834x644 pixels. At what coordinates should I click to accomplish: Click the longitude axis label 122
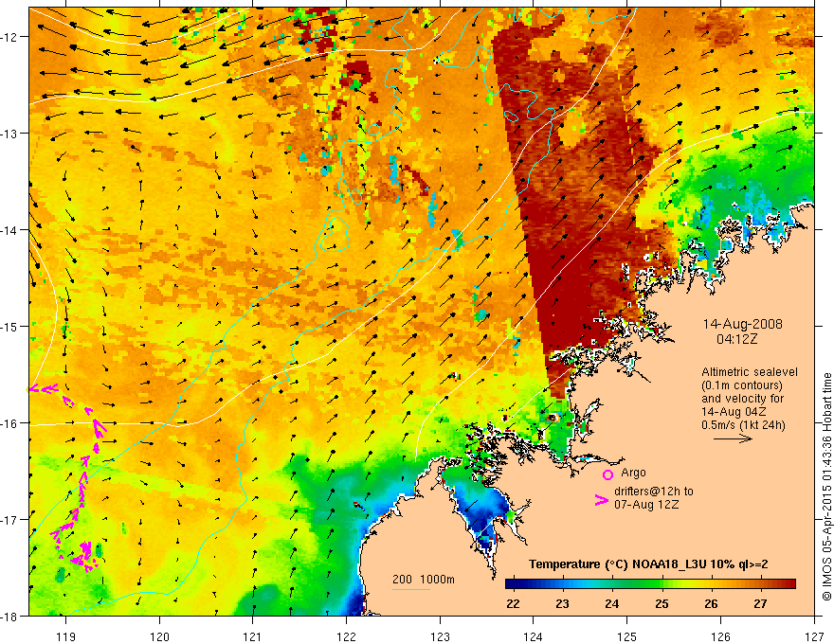(x=346, y=636)
